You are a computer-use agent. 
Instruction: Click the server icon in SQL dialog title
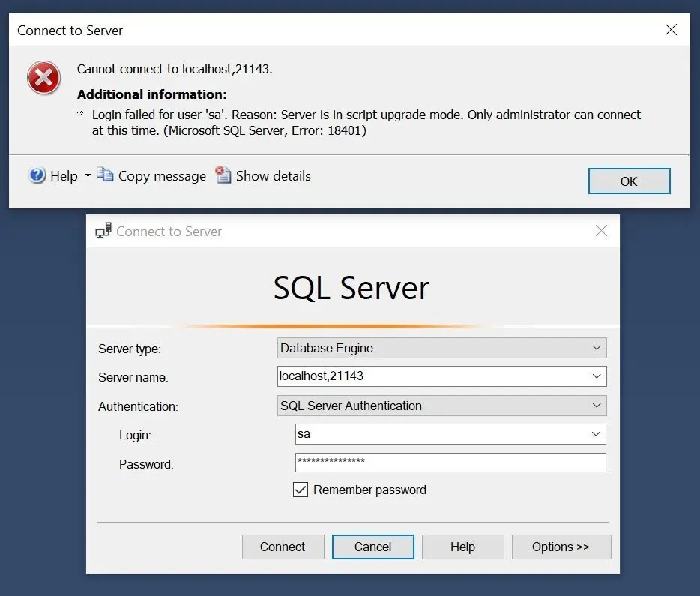(x=103, y=231)
